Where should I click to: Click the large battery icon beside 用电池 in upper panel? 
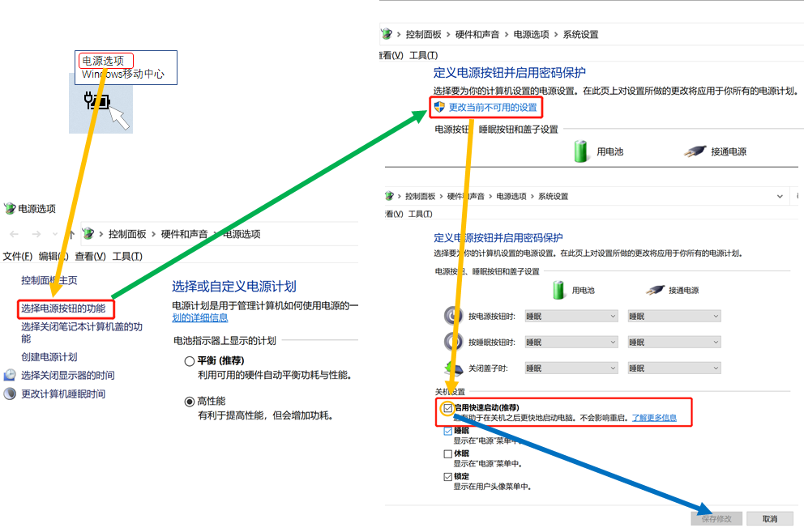[581, 151]
